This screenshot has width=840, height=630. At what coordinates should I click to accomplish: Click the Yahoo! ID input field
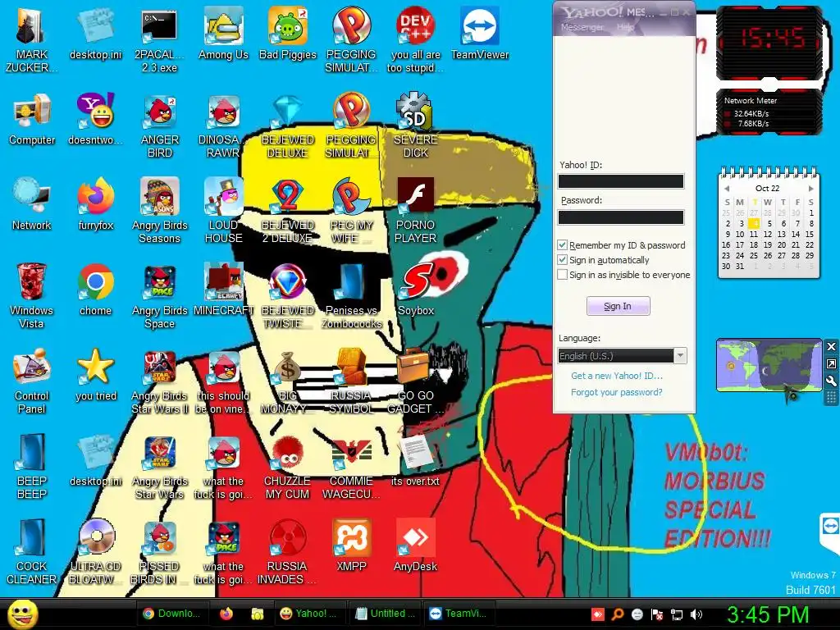pos(621,181)
